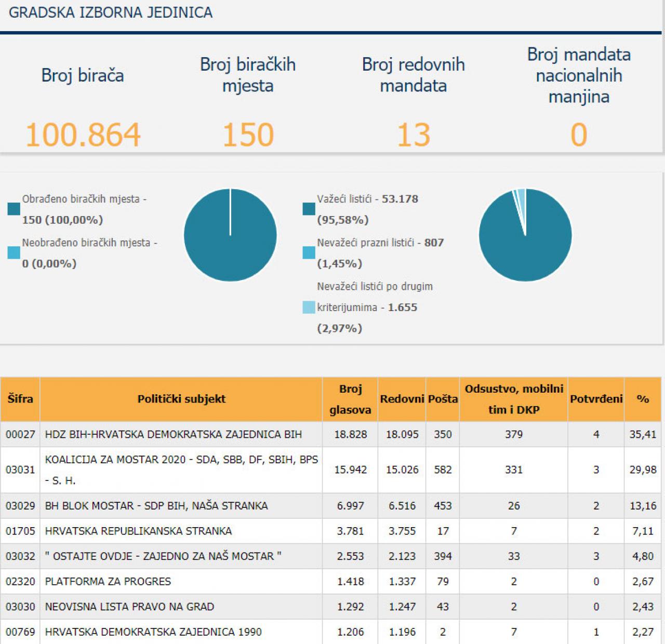The height and width of the screenshot is (644, 665).
Task: Open HDZ BIH-Hrvatska Demokratska Zajednica BIH row
Action: [173, 434]
